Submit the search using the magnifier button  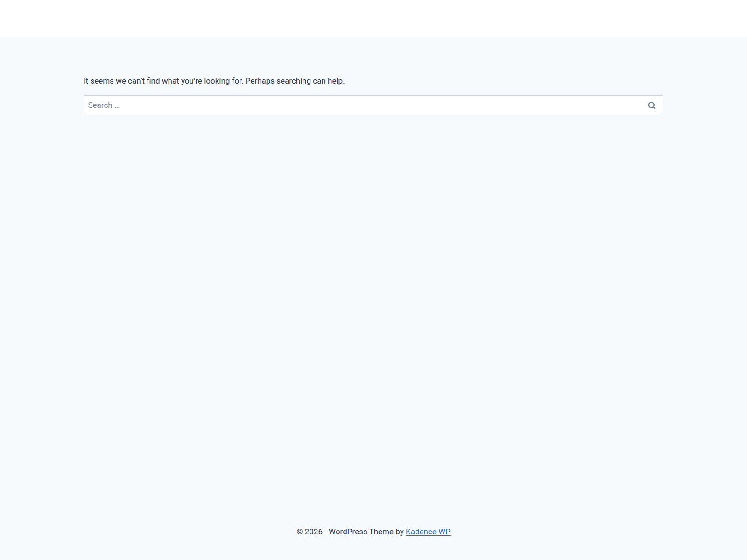(x=652, y=105)
